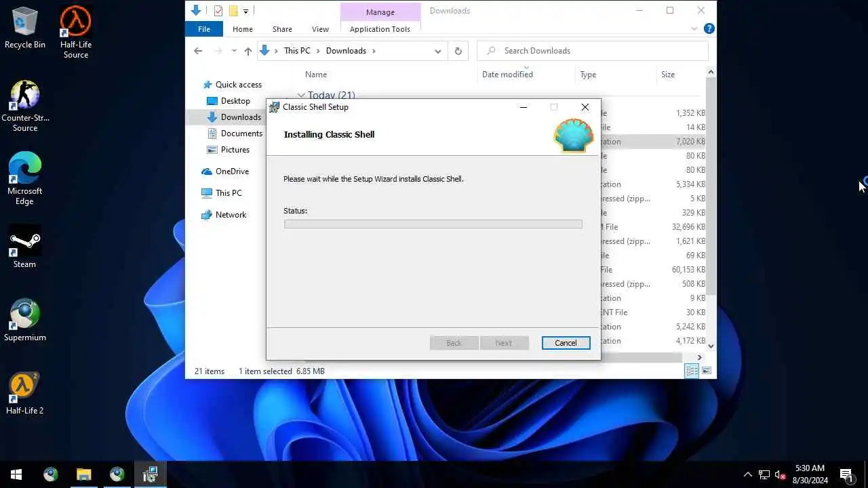Click the installation progress bar
Viewport: 868px width, 488px height.
(x=433, y=224)
